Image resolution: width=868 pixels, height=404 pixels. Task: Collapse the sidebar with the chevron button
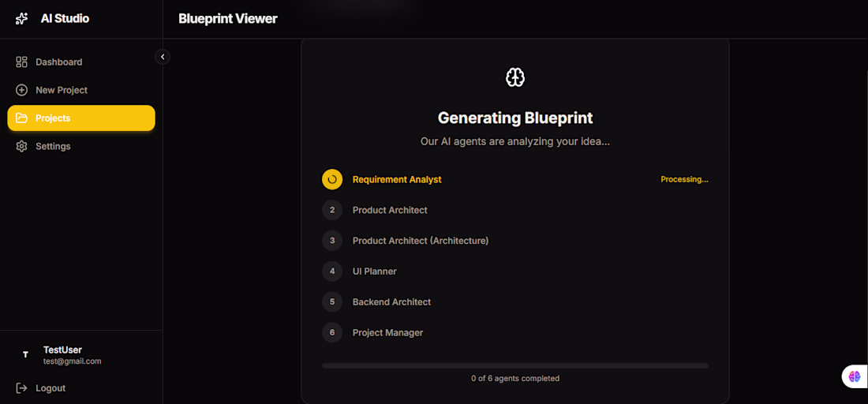click(x=163, y=57)
